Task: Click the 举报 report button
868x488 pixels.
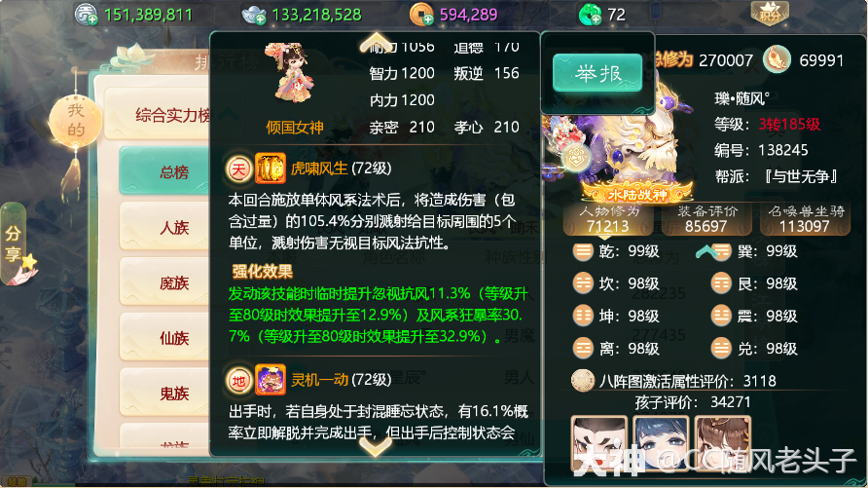Action: [597, 73]
